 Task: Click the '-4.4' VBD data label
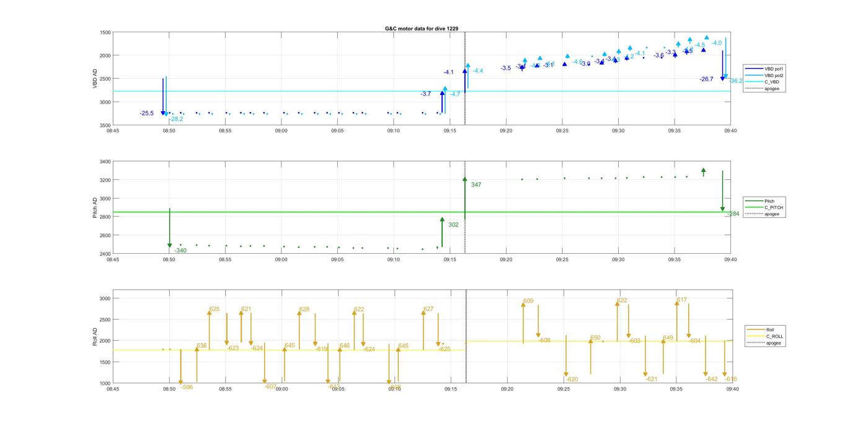click(x=477, y=71)
